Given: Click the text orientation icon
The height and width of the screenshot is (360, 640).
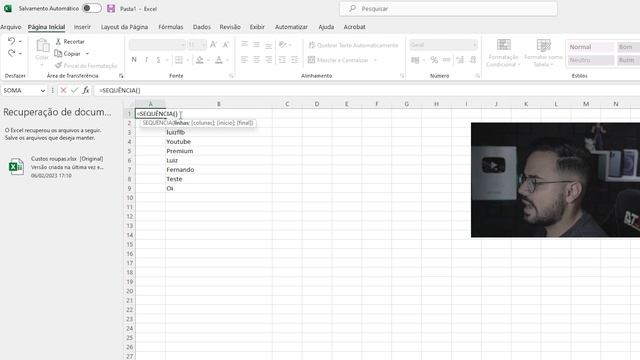Looking at the screenshot, I should coord(282,44).
